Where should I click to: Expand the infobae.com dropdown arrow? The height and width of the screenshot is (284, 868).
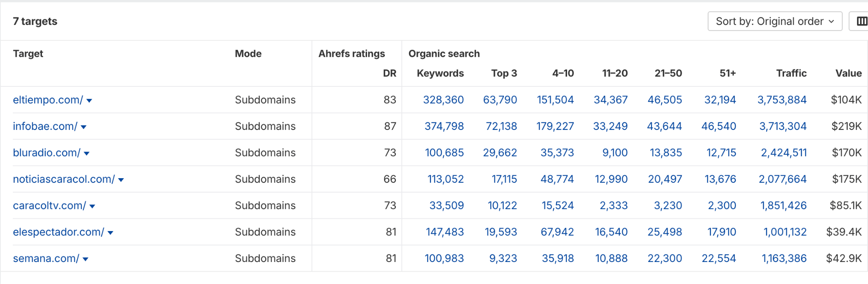(x=83, y=127)
